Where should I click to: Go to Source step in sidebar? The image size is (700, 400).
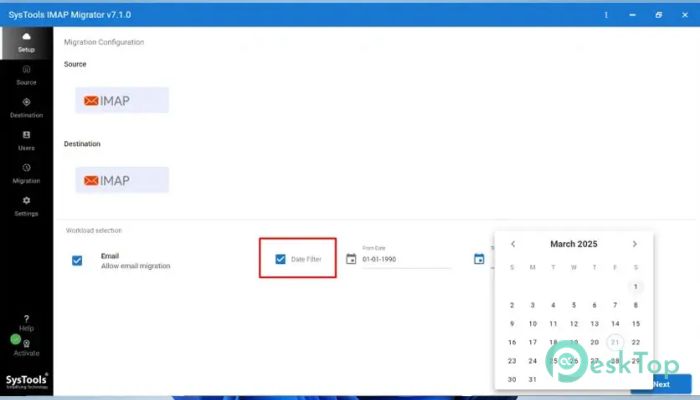(26, 75)
